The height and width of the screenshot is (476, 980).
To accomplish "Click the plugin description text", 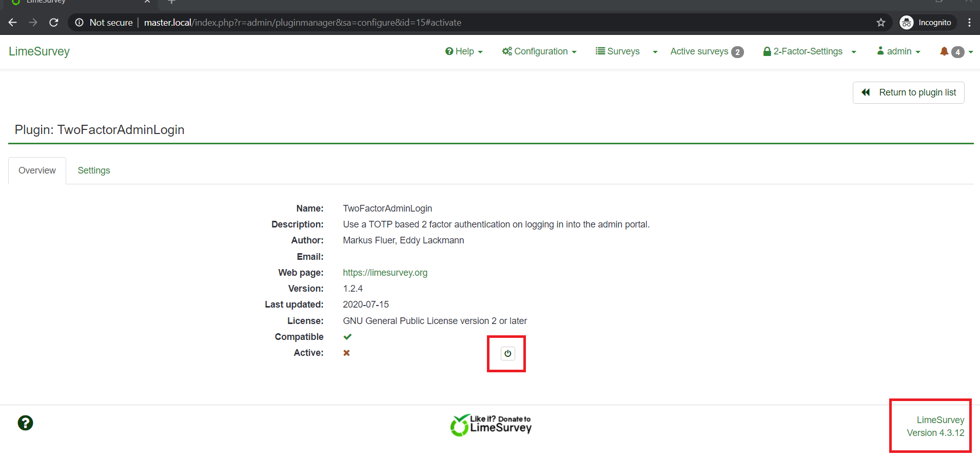I will [496, 224].
